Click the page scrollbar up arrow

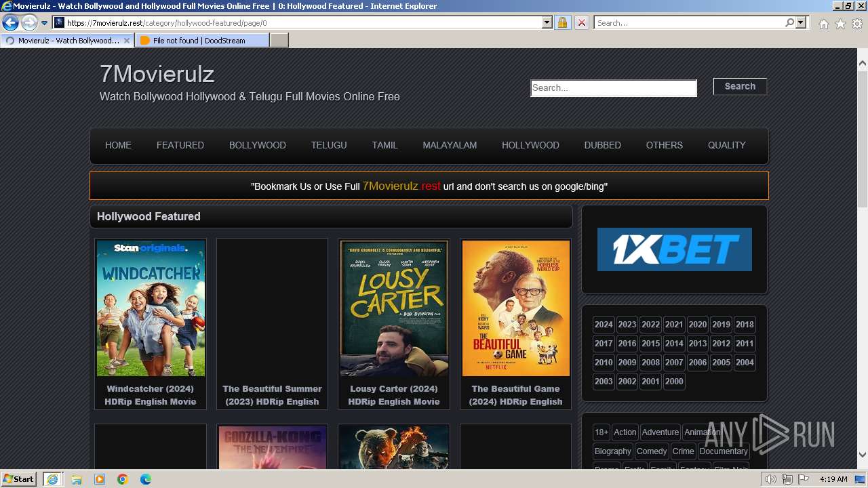click(863, 64)
